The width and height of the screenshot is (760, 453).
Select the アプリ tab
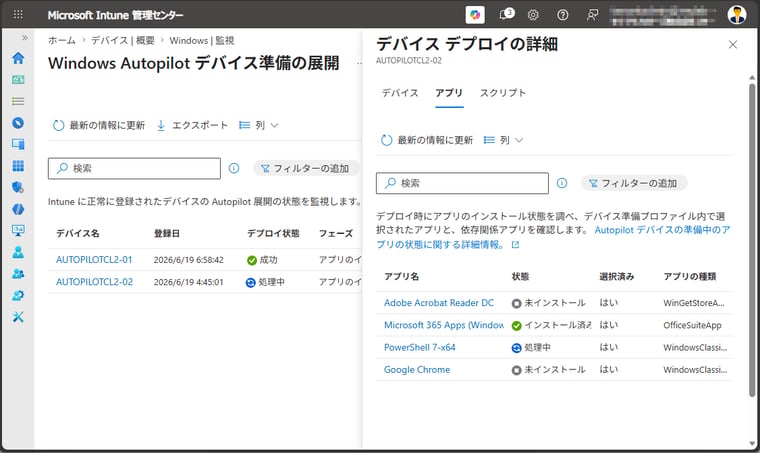449,93
